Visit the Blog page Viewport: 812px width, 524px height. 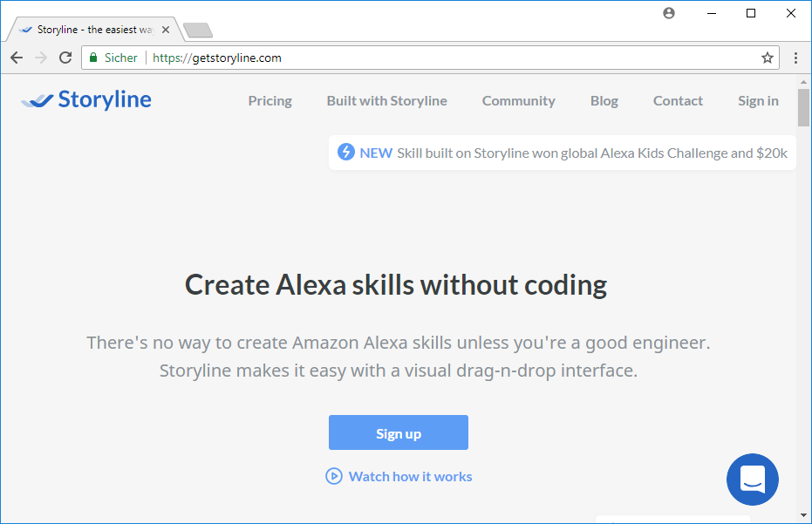[x=604, y=101]
